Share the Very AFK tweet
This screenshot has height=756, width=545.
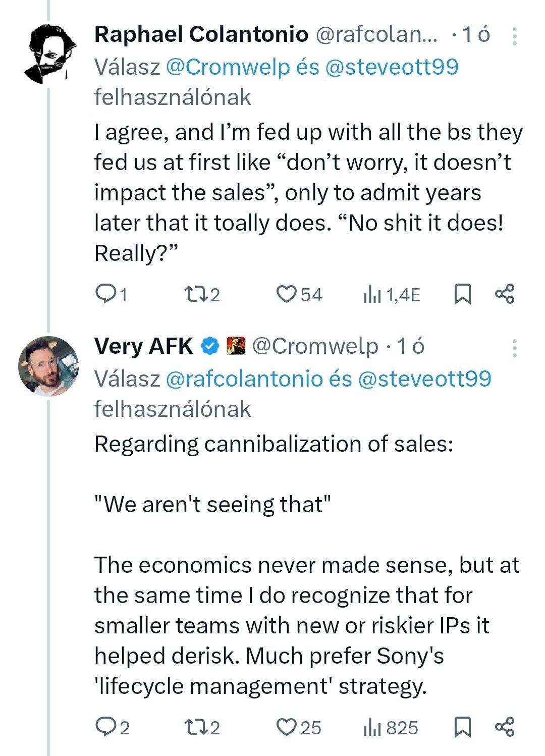pyautogui.click(x=504, y=727)
